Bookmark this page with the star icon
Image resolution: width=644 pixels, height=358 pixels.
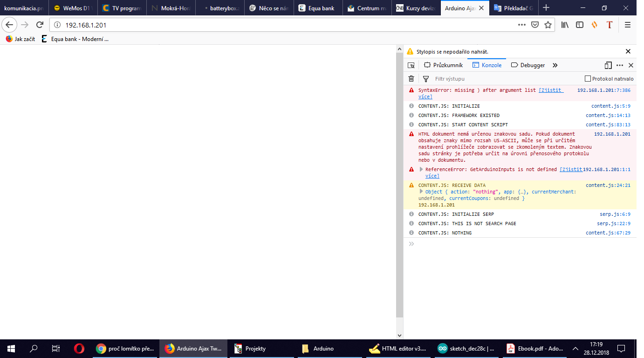tap(548, 25)
